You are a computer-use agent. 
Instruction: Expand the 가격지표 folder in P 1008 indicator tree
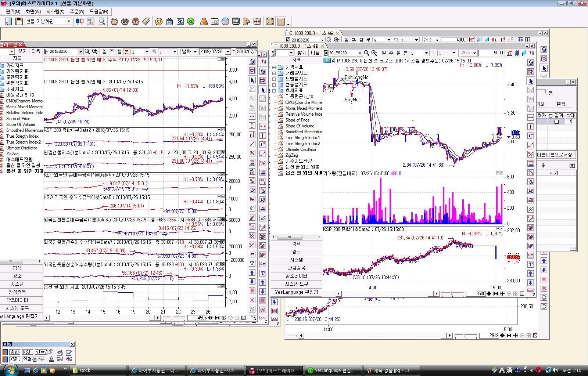(x=274, y=67)
